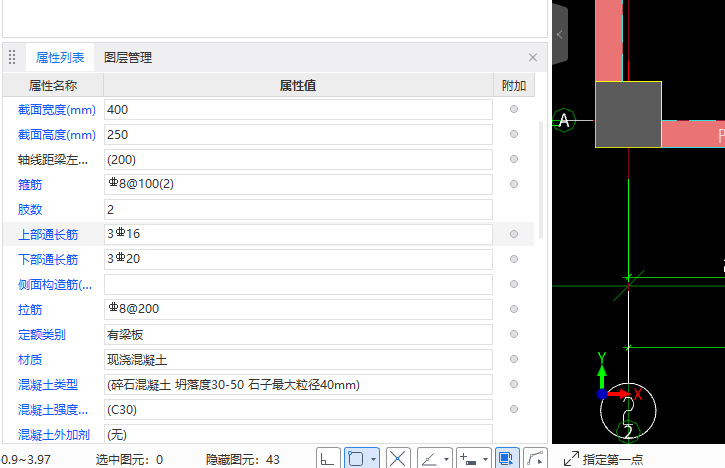The image size is (725, 468).
Task: Click the 肢数 property name
Action: (30, 210)
